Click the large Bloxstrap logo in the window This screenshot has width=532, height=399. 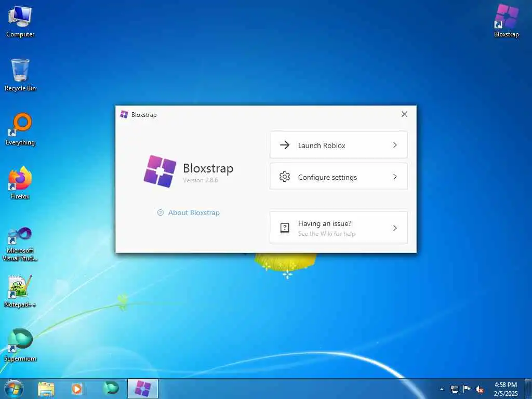click(160, 171)
